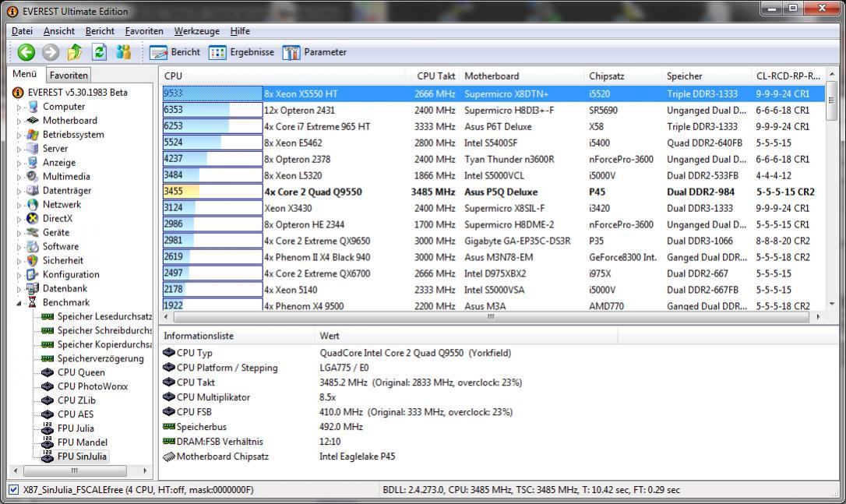Select the Sicherheit shield icon
Image resolution: width=846 pixels, height=504 pixels.
click(33, 261)
